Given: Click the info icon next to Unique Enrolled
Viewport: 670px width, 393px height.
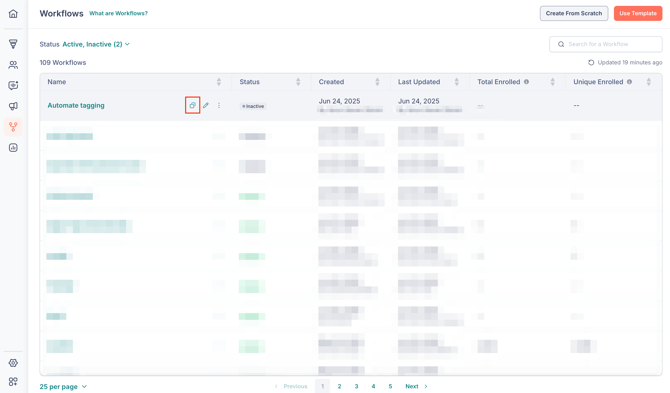Looking at the screenshot, I should pyautogui.click(x=629, y=82).
